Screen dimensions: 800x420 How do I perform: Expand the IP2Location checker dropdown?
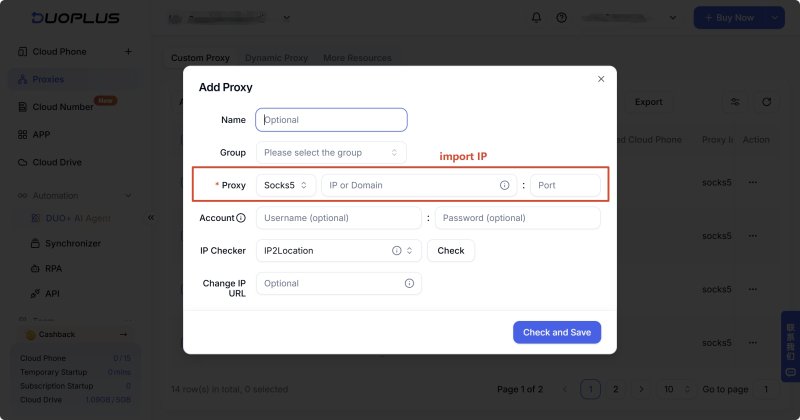[339, 251]
